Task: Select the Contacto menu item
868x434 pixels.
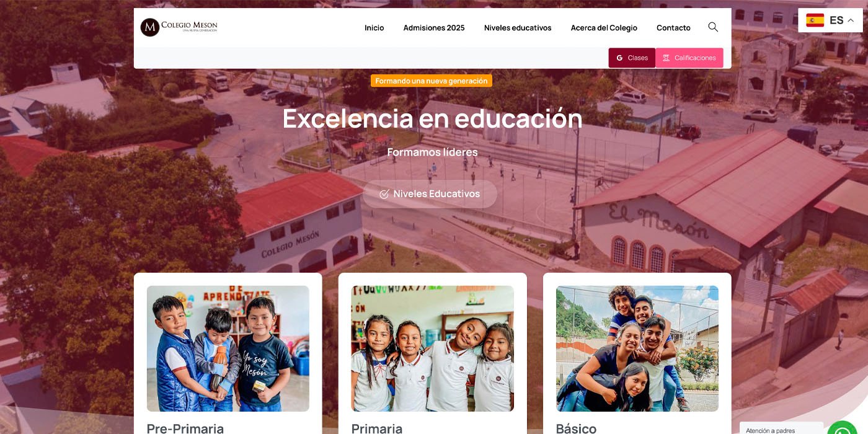Action: (x=673, y=28)
